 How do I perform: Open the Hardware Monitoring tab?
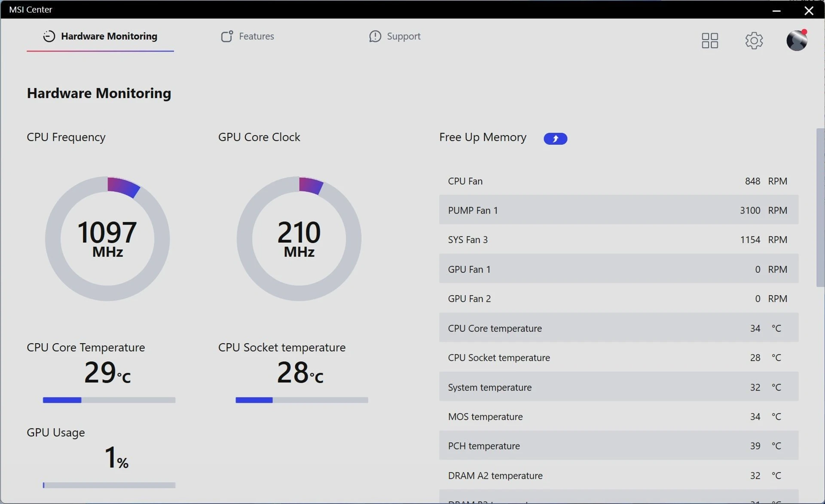(x=100, y=36)
